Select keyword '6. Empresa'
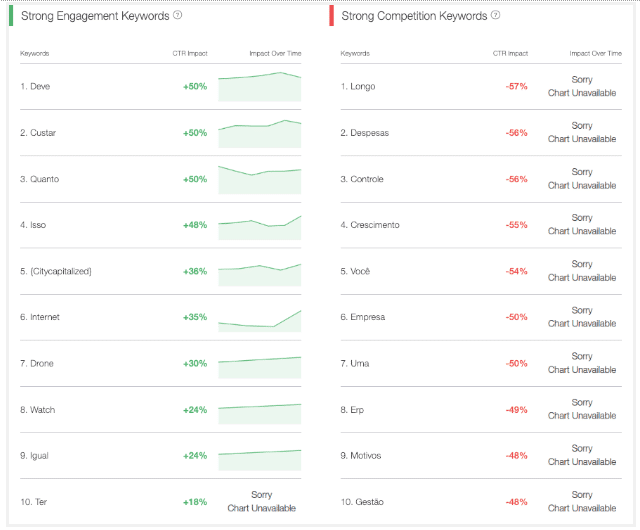The height and width of the screenshot is (530, 640). coord(363,317)
